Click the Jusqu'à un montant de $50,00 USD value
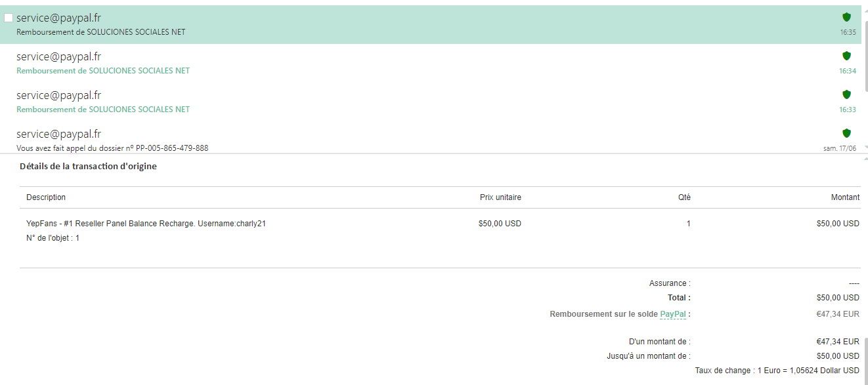The width and height of the screenshot is (868, 385). (x=838, y=356)
